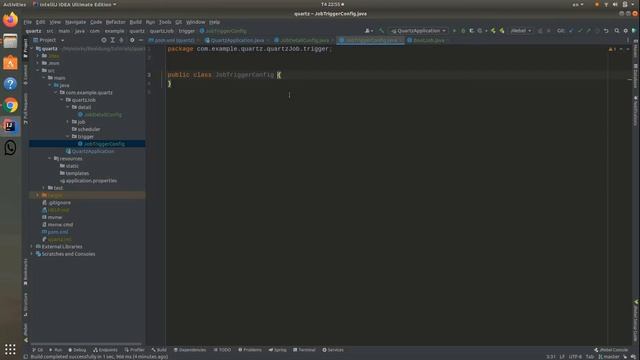Open the Build menu
640x360 pixels.
(136, 22)
